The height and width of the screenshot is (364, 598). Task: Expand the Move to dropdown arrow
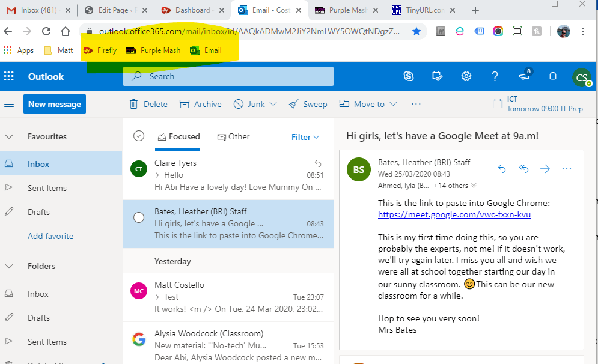coord(393,104)
